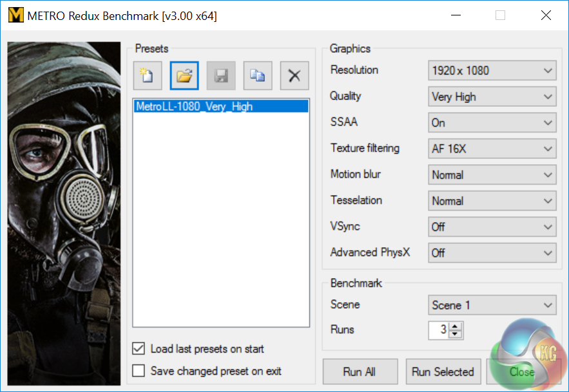Open a preset file from folder
Screen dimensions: 569x392
(x=184, y=76)
